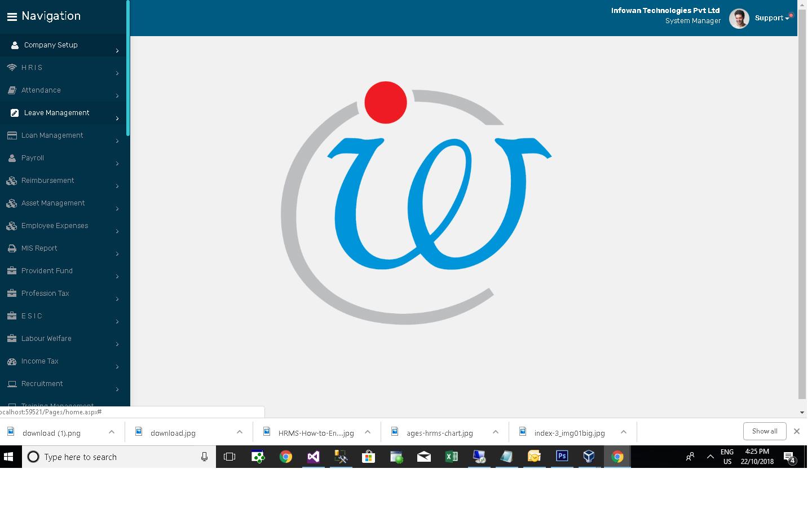Click the ESIC briefcase icon
The height and width of the screenshot is (508, 812).
(x=12, y=316)
